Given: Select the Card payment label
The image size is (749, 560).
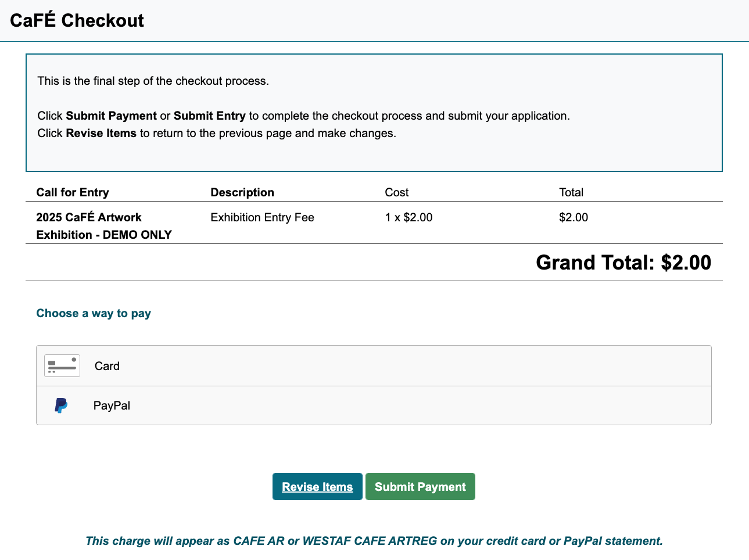Looking at the screenshot, I should (x=107, y=366).
